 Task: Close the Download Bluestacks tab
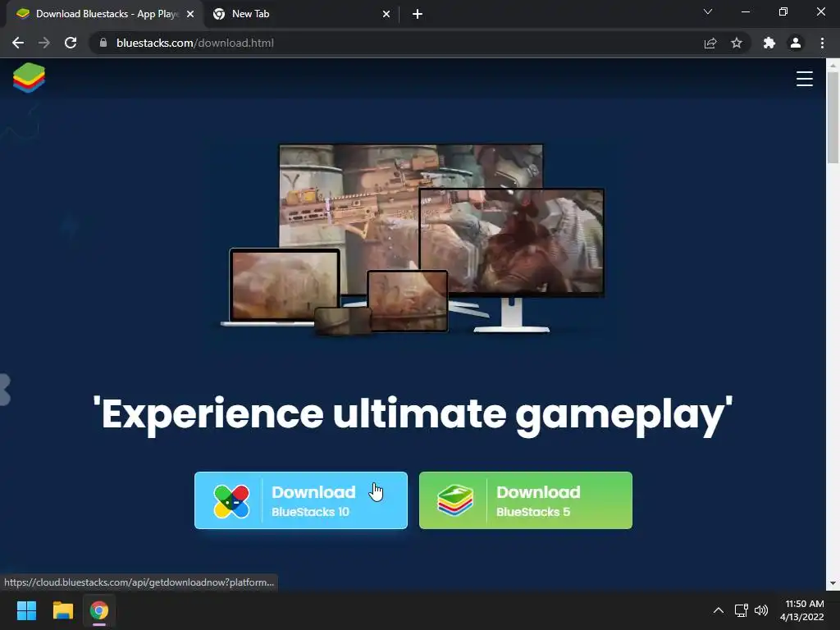coord(190,14)
